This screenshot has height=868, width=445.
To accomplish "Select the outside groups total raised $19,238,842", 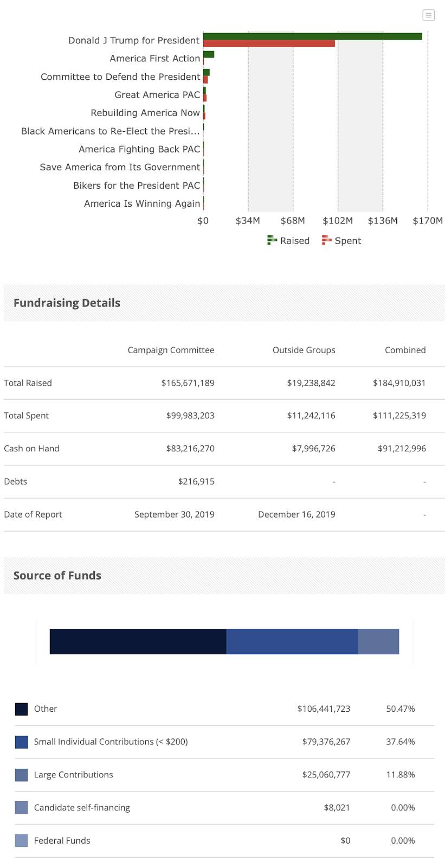I will [x=311, y=383].
